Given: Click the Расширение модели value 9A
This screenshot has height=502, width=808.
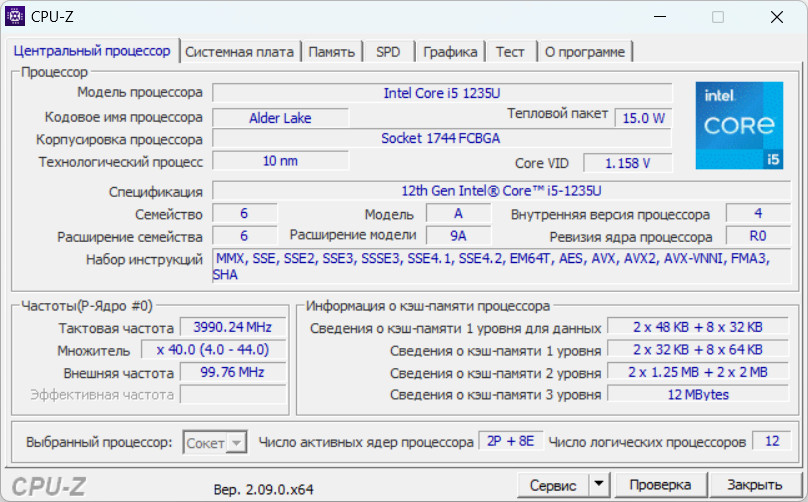Looking at the screenshot, I should [458, 236].
